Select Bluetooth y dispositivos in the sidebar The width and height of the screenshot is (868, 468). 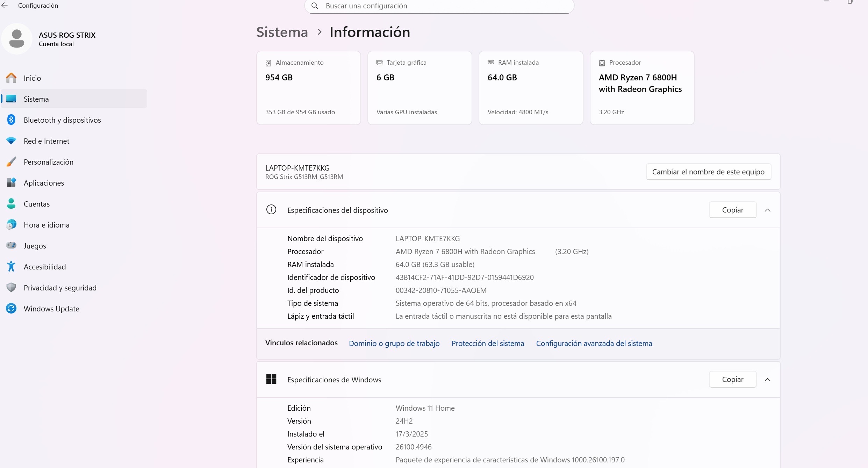click(x=74, y=120)
